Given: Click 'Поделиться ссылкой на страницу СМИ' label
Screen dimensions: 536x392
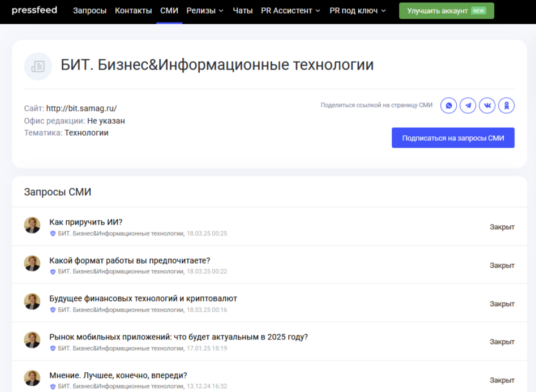Looking at the screenshot, I should click(376, 105).
